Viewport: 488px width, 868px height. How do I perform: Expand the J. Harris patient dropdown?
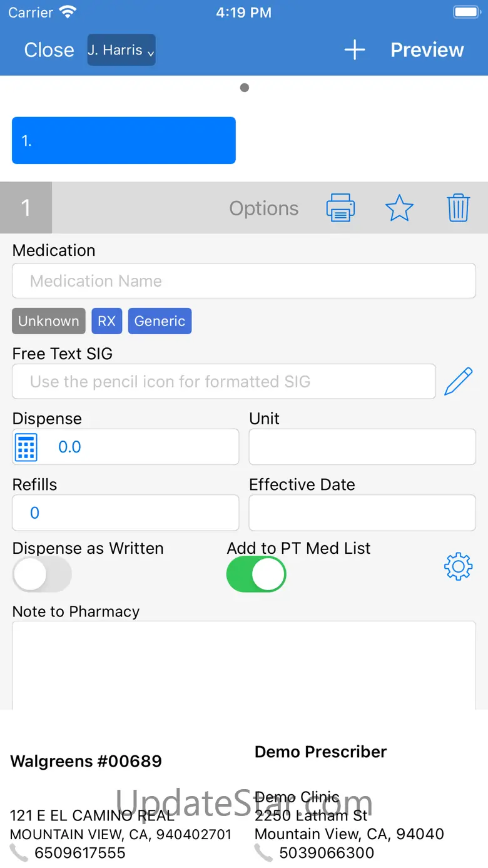click(x=121, y=50)
